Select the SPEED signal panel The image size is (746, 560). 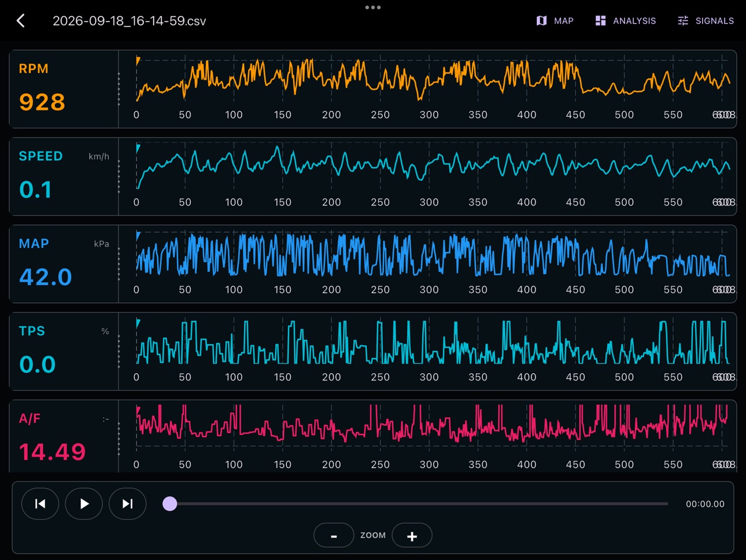click(373, 176)
